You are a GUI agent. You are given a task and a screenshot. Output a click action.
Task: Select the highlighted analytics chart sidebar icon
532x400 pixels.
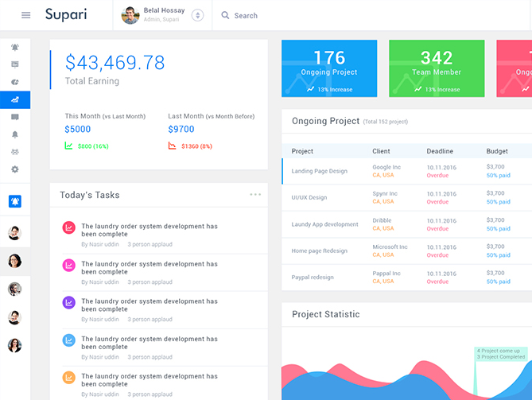15,99
